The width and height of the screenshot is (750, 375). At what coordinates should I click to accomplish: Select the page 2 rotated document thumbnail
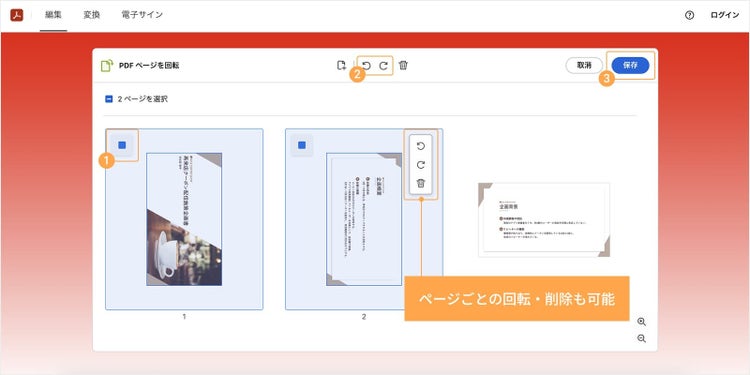tap(364, 219)
